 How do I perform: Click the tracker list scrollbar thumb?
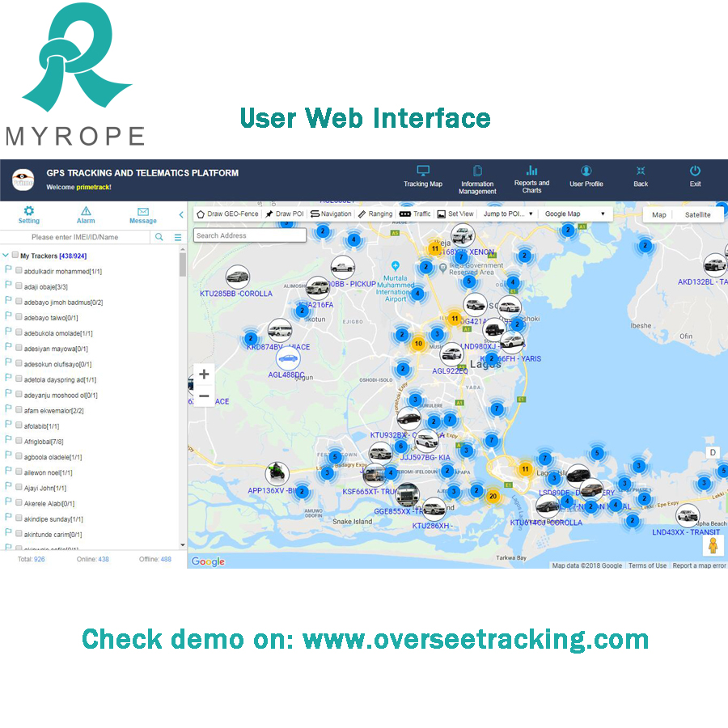[x=183, y=265]
